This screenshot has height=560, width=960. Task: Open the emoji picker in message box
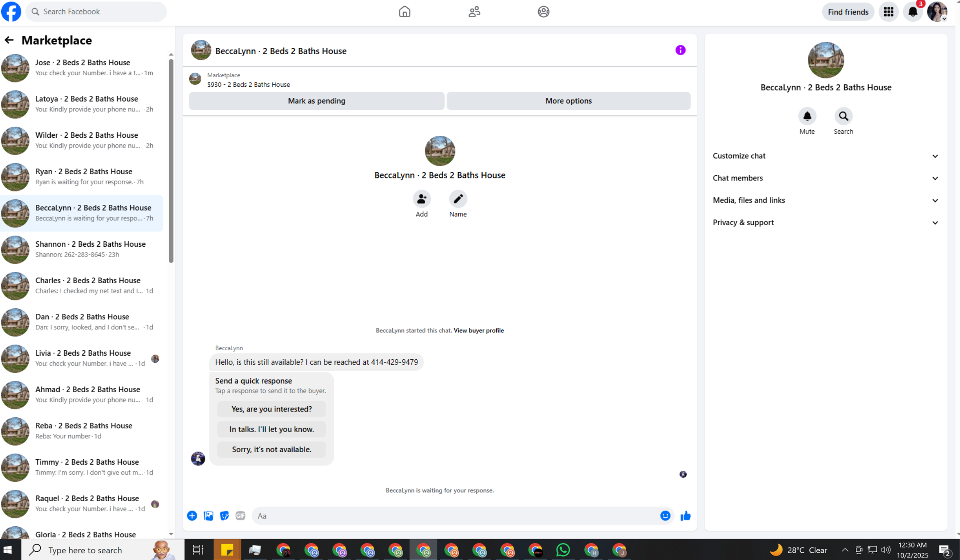pyautogui.click(x=665, y=516)
